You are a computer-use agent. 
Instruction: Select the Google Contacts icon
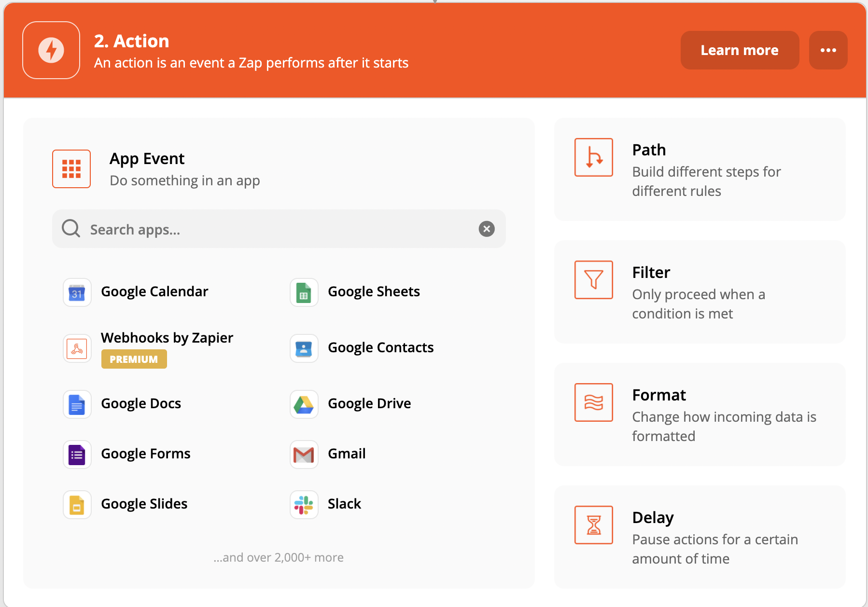click(304, 348)
